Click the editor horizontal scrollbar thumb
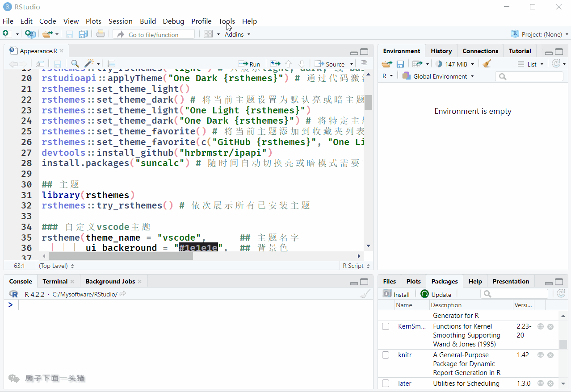Viewport: 571px width, 392px height. coord(121,256)
